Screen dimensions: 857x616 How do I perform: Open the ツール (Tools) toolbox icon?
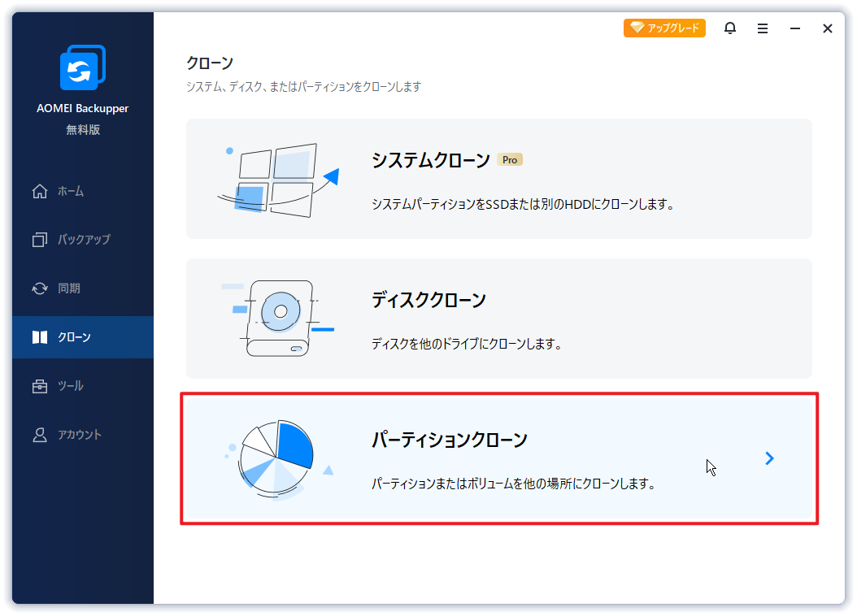39,386
